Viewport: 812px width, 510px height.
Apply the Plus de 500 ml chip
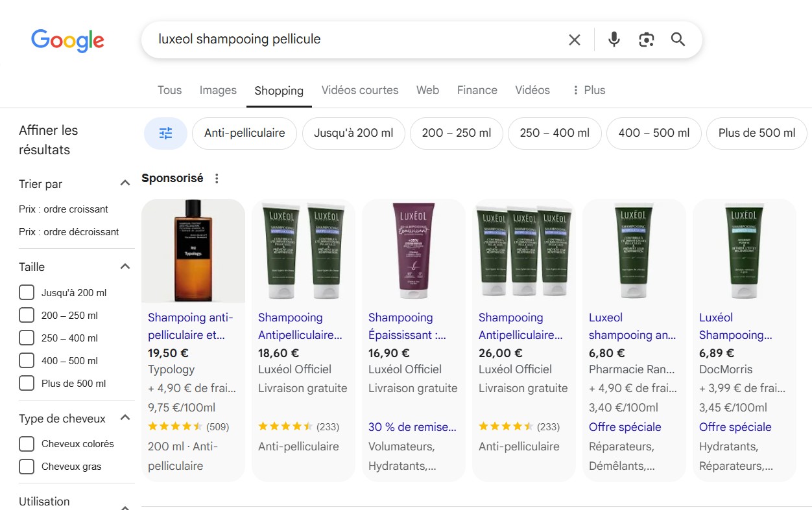point(757,133)
